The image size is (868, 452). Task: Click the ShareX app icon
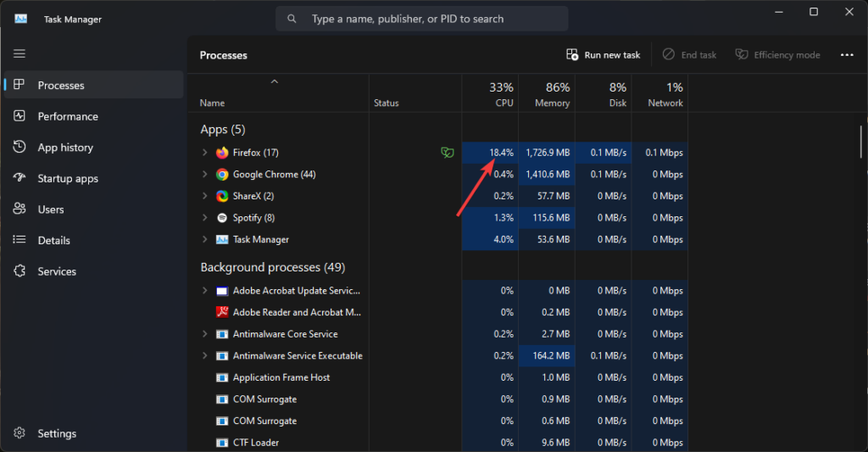click(222, 196)
